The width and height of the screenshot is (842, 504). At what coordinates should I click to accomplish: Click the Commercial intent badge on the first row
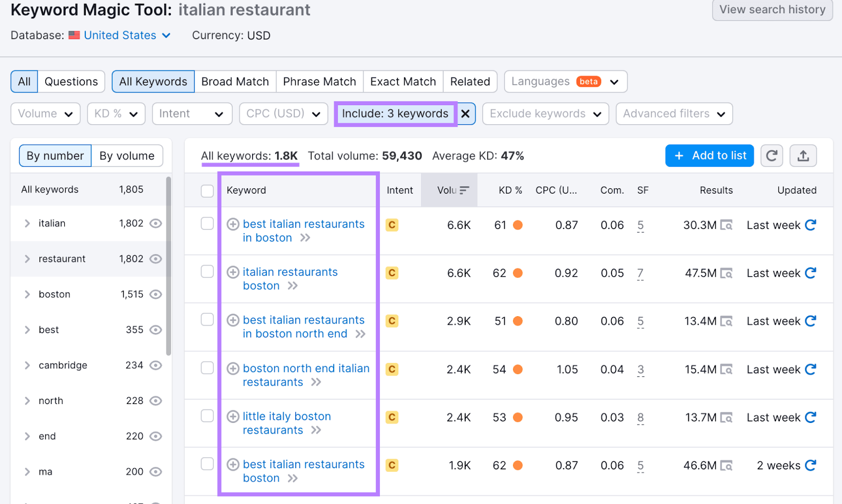(x=392, y=225)
